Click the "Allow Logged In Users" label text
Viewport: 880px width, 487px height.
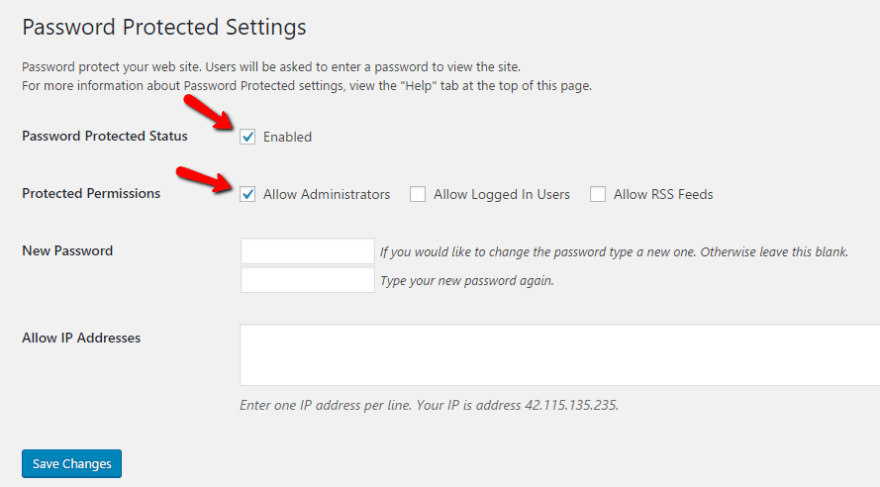click(x=501, y=194)
